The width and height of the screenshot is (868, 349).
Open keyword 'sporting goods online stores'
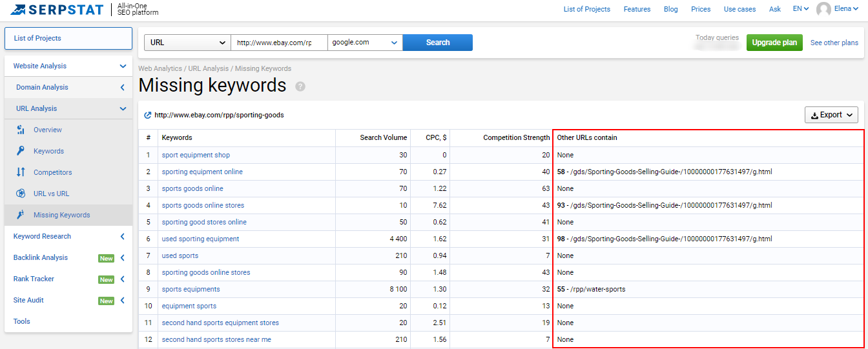point(206,272)
